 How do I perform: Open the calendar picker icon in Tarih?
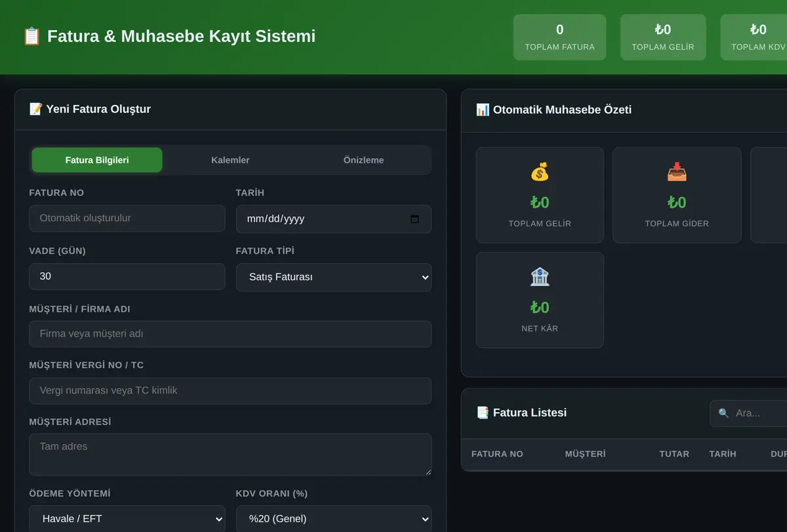414,219
